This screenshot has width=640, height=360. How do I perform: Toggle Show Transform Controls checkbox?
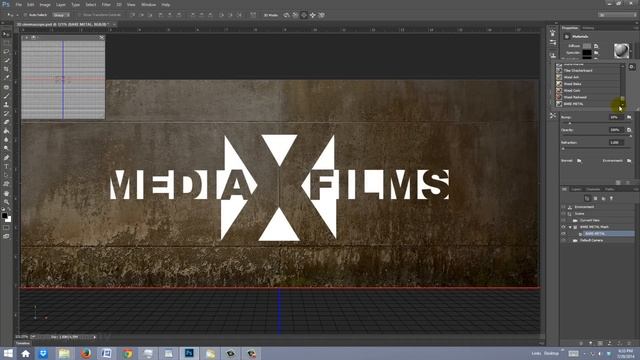point(80,15)
